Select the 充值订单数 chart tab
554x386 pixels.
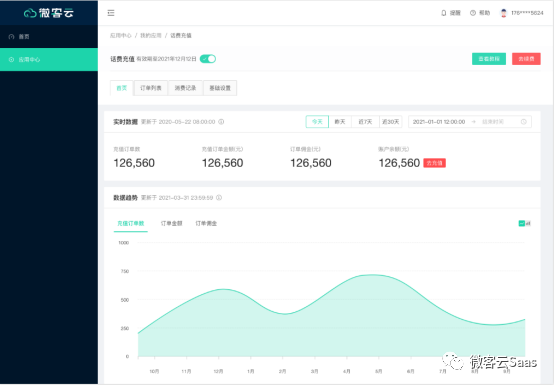pos(131,224)
